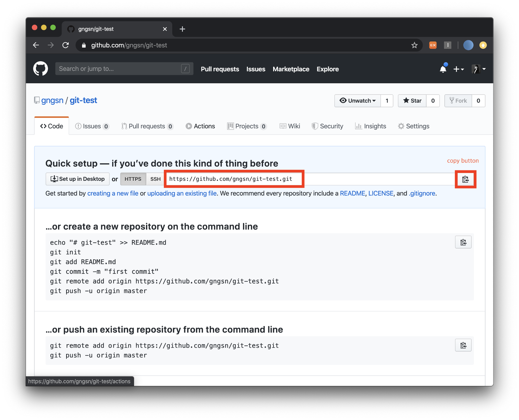Image resolution: width=519 pixels, height=420 pixels.
Task: Open the plus create-new dropdown
Action: pyautogui.click(x=458, y=69)
